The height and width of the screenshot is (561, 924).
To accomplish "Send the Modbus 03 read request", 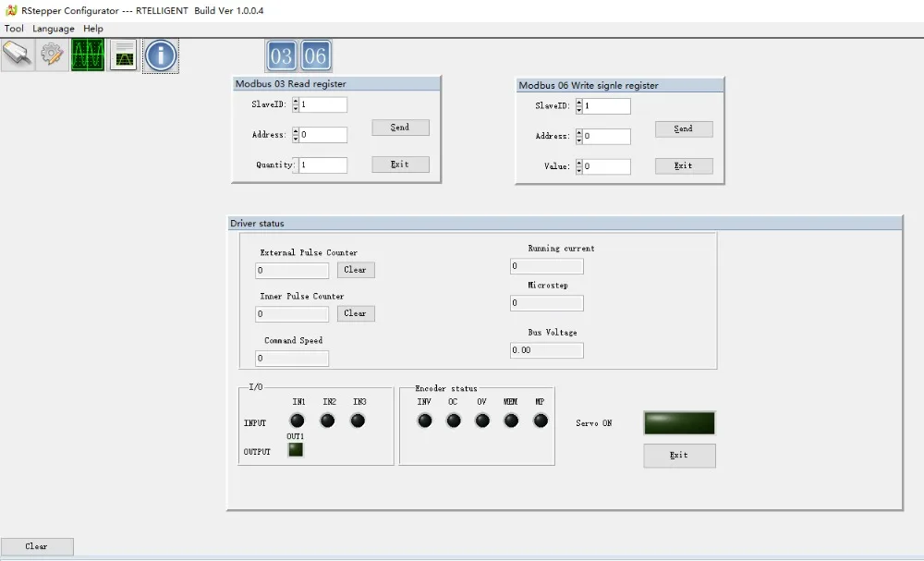I will click(x=400, y=128).
